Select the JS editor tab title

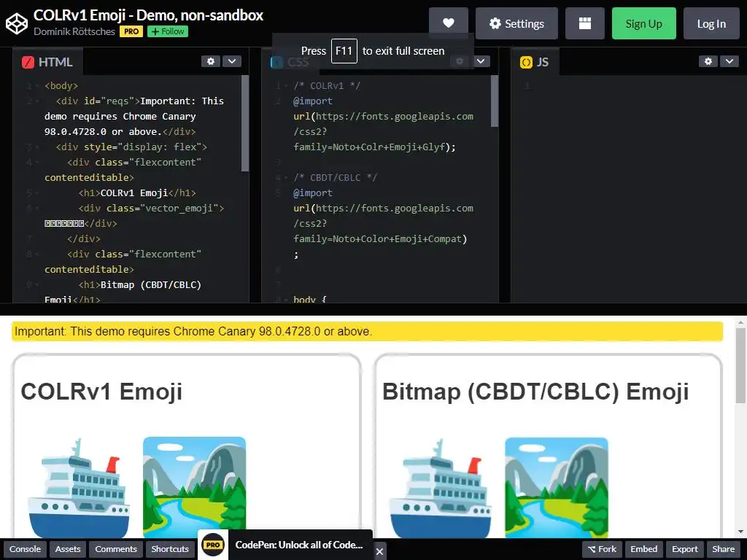click(543, 63)
